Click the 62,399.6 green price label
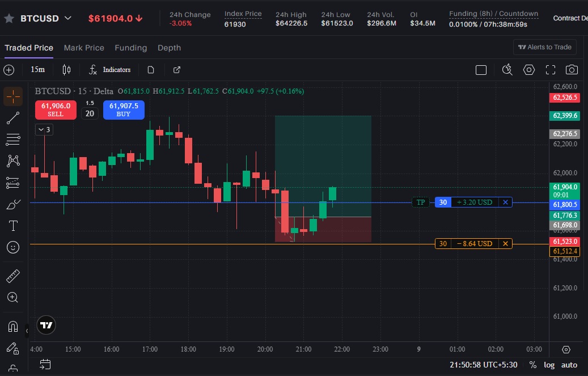The image size is (588, 376). [565, 116]
